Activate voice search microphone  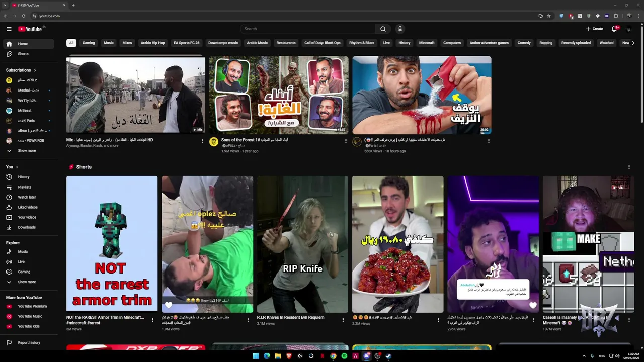pyautogui.click(x=400, y=29)
